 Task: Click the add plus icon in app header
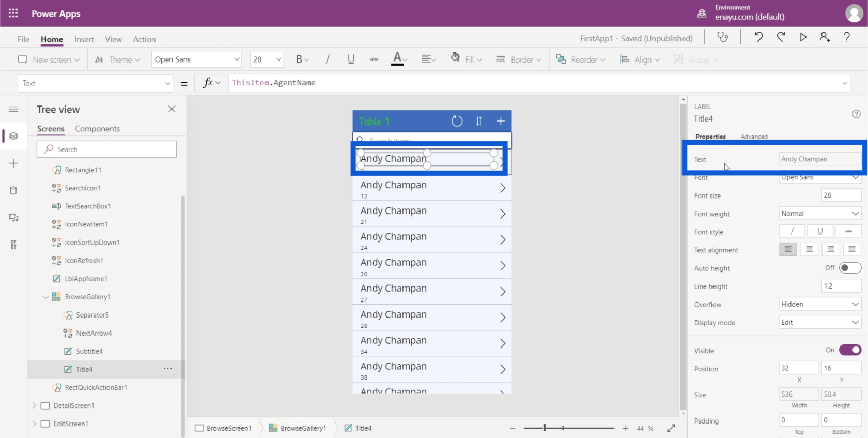(501, 121)
